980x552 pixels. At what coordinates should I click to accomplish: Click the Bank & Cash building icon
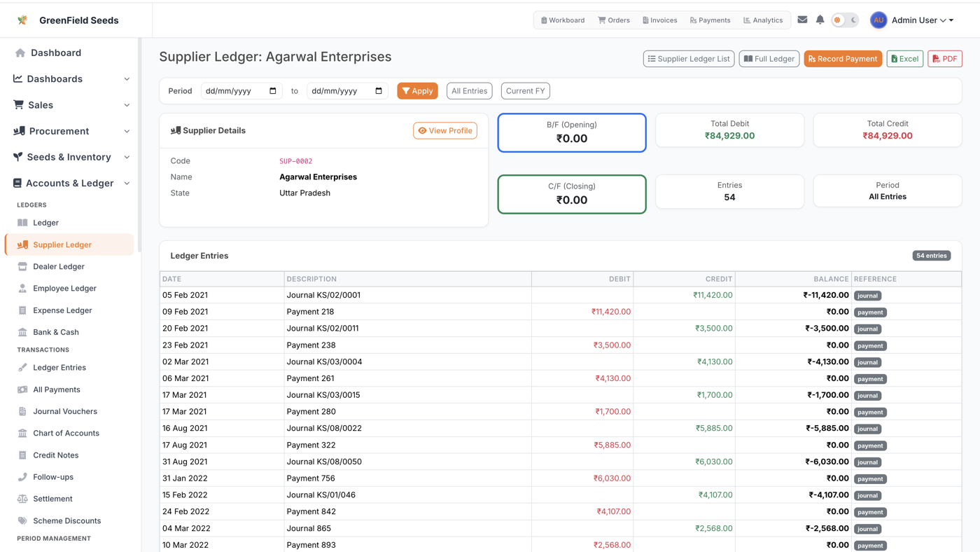click(22, 332)
